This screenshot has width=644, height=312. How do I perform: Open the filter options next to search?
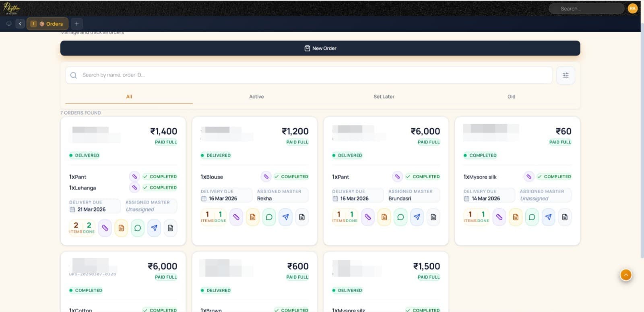tap(566, 75)
